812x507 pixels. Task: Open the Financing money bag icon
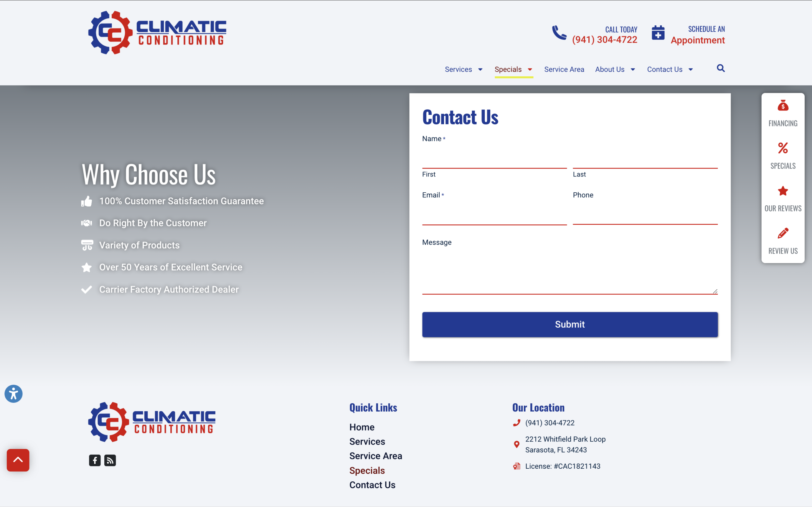tap(783, 106)
